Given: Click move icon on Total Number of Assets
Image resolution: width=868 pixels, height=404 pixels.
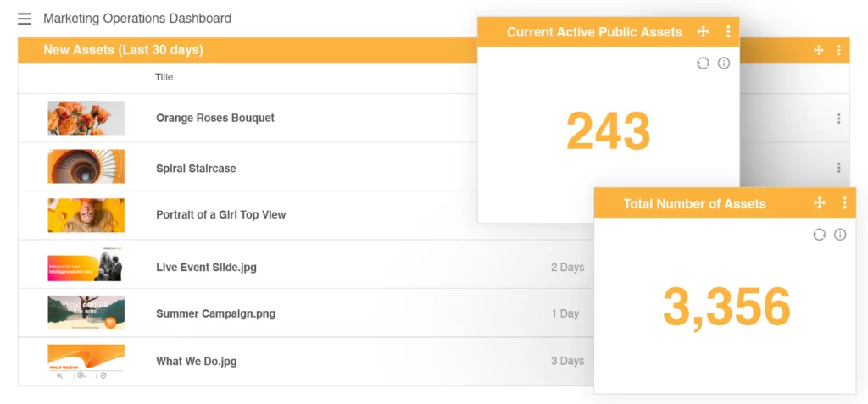Looking at the screenshot, I should [820, 203].
